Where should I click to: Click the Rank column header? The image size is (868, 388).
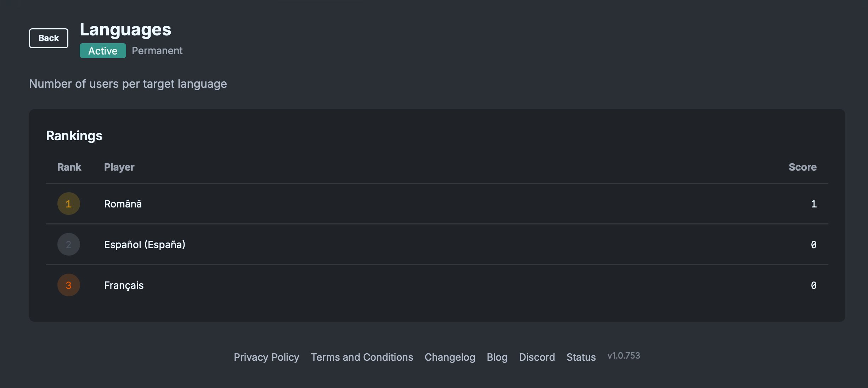click(x=69, y=167)
